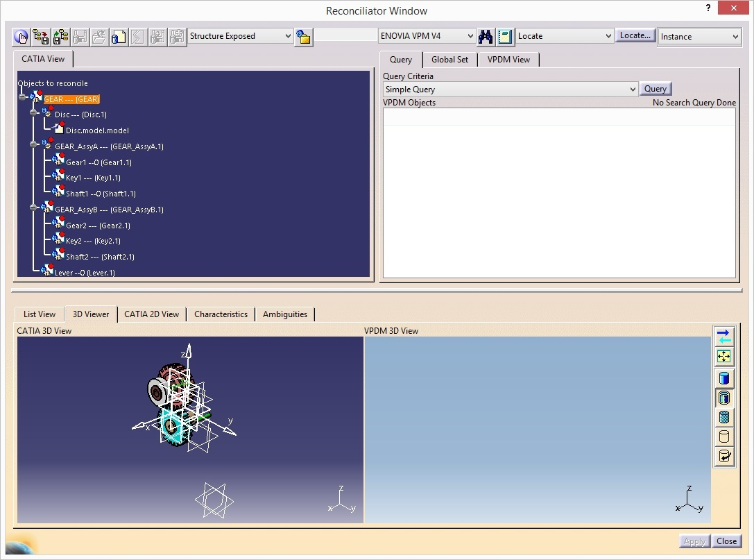Toggle the outlined striped cylinder view mode
This screenshot has width=754, height=560.
(x=723, y=398)
